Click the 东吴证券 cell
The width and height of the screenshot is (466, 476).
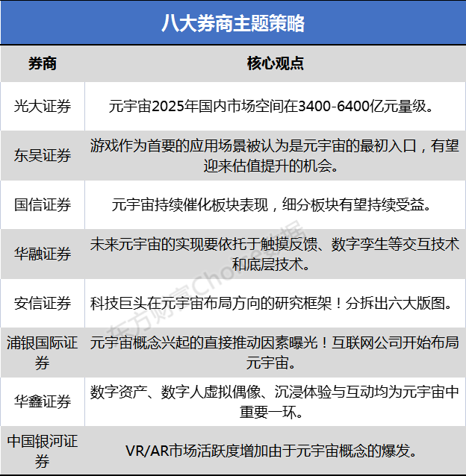point(43,156)
